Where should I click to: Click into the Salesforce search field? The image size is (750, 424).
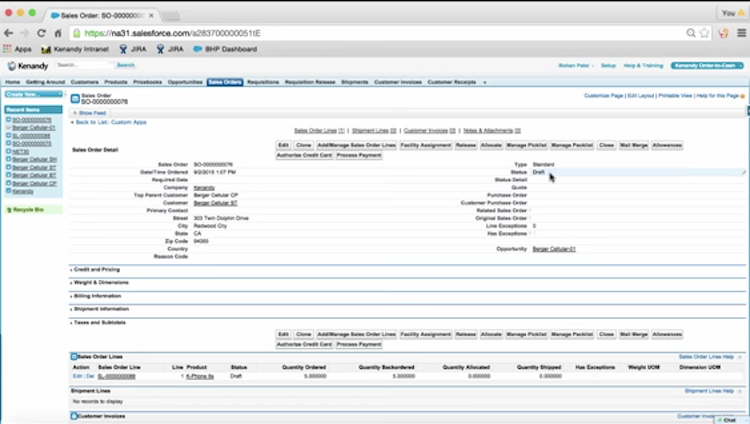point(84,65)
